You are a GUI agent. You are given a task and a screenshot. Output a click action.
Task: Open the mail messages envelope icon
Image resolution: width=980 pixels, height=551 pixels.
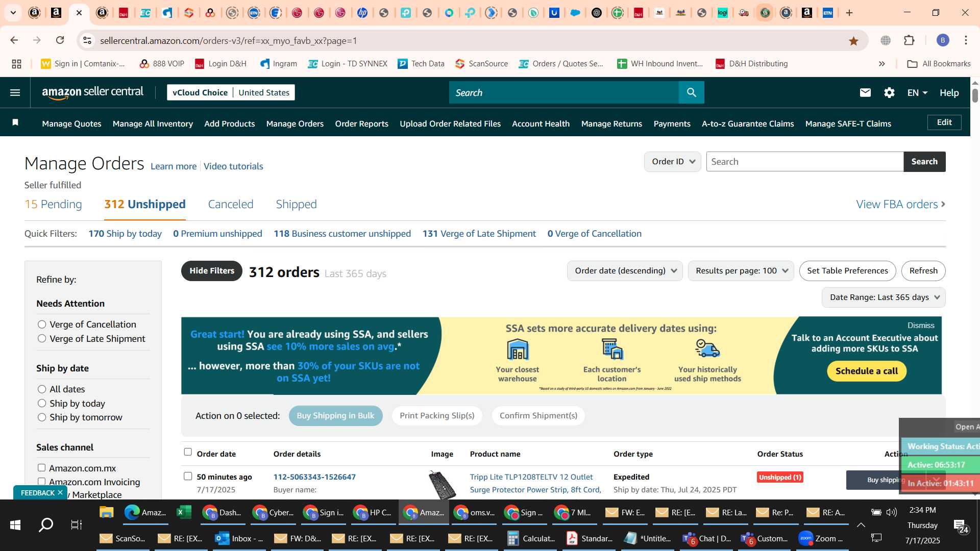pos(865,92)
